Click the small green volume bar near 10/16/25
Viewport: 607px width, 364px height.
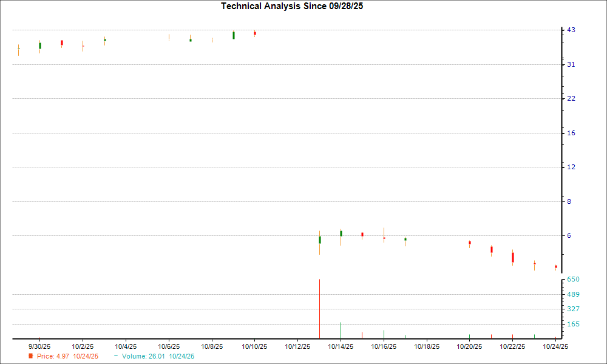[x=384, y=334]
